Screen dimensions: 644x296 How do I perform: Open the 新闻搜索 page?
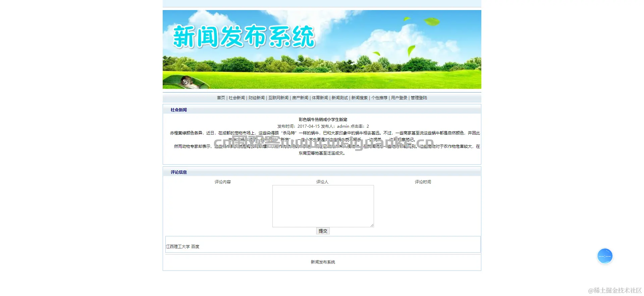[x=359, y=98]
